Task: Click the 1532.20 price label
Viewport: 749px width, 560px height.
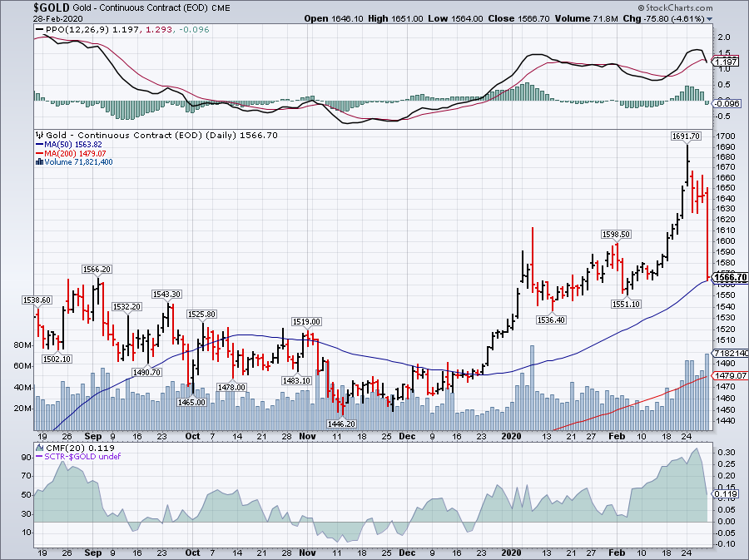Action: (126, 307)
